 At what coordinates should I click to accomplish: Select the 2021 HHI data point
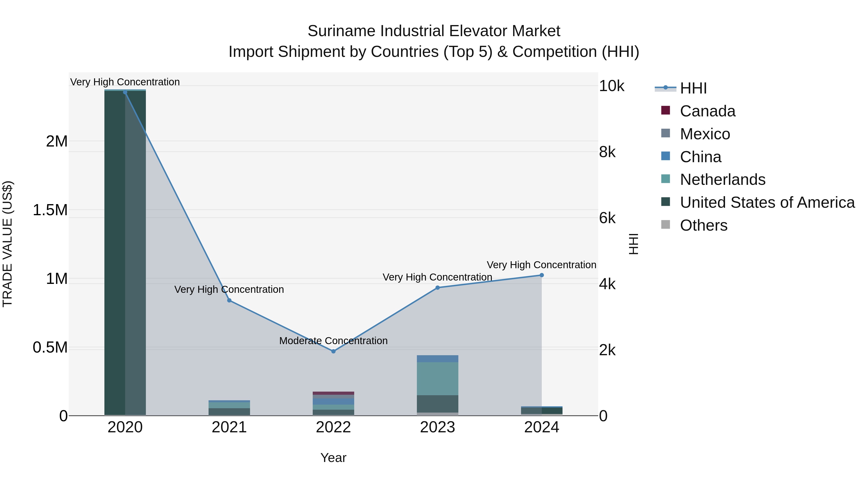click(x=229, y=301)
